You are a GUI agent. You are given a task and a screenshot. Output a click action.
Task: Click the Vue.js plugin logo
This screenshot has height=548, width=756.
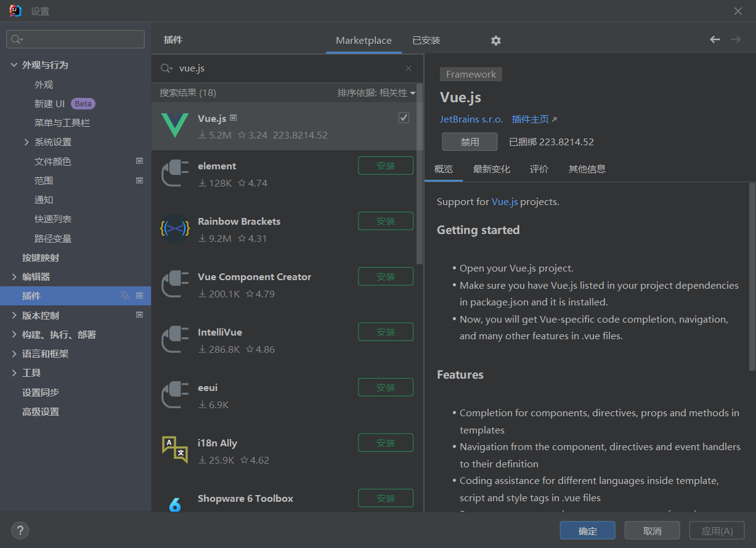click(x=175, y=126)
